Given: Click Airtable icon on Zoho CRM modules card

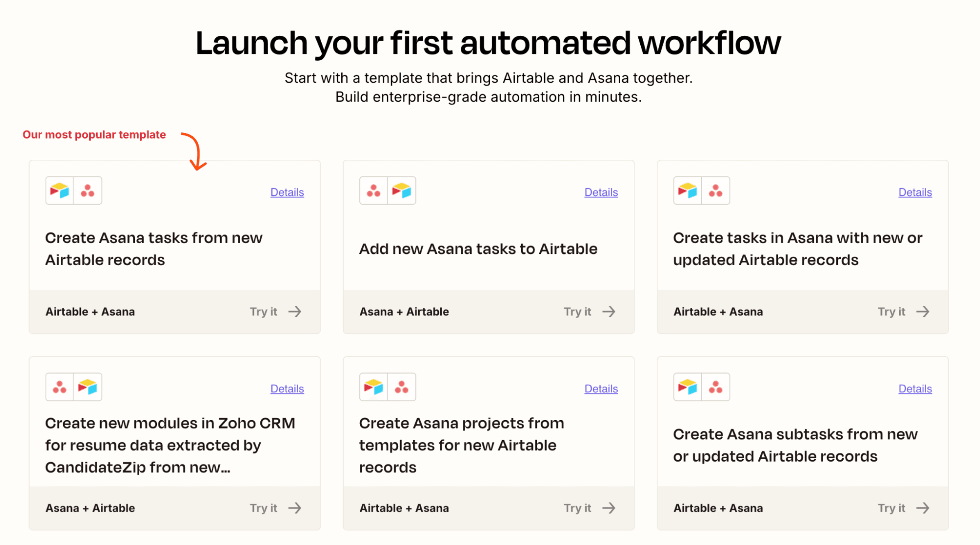Looking at the screenshot, I should click(x=88, y=387).
